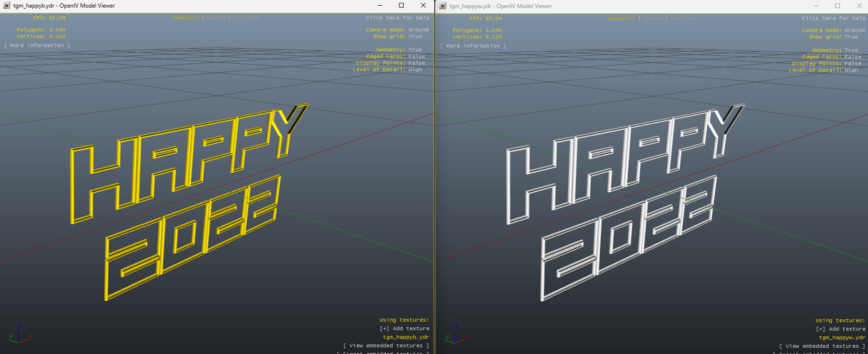Image resolution: width=868 pixels, height=354 pixels.
Task: Select the Geometry tab in the tgm_happyb viewer
Action: click(x=185, y=18)
